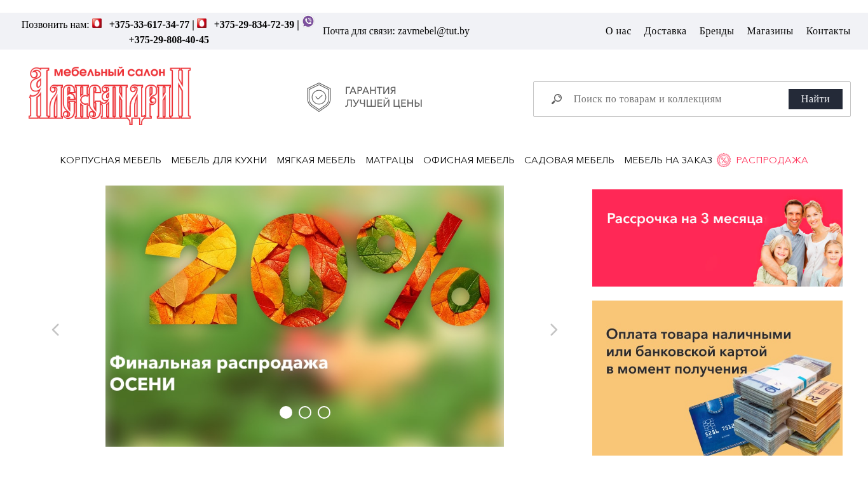Open the Мягкая мебель menu item
The image size is (868, 488).
point(316,160)
